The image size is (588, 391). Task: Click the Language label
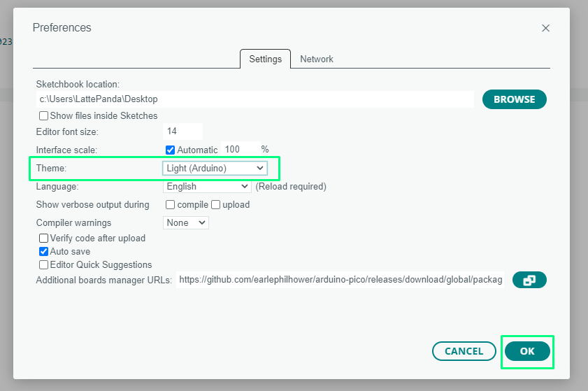[57, 187]
